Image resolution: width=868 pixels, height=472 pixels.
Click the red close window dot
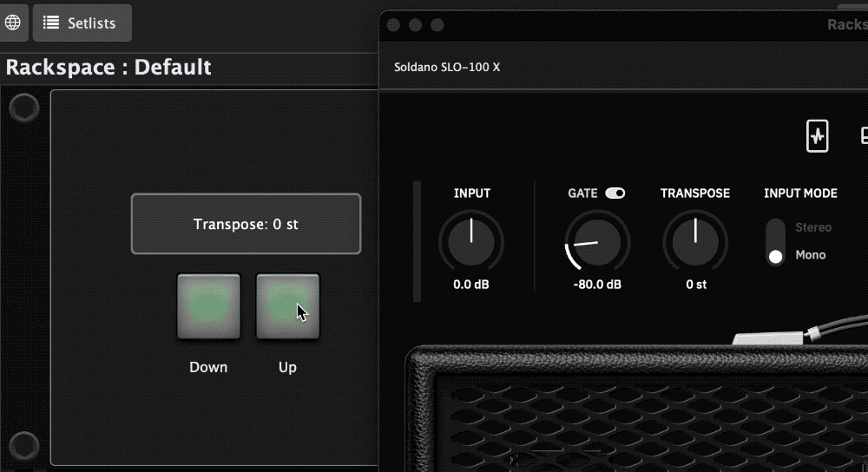click(393, 25)
